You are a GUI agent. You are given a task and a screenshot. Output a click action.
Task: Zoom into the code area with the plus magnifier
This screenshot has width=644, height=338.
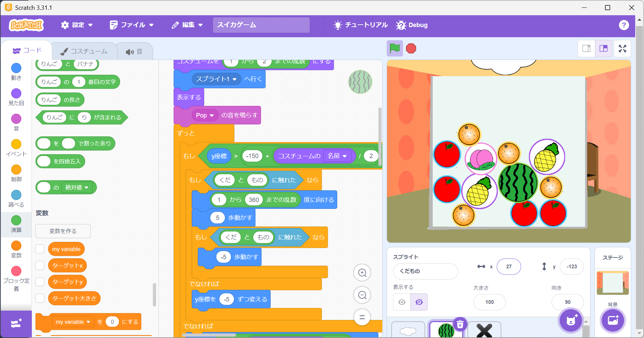pyautogui.click(x=362, y=273)
